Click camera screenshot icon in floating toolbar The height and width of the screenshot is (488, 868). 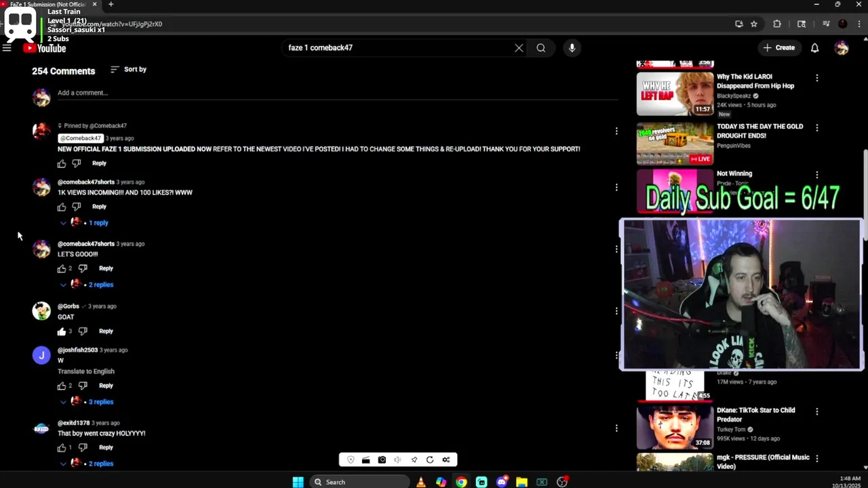tap(382, 460)
